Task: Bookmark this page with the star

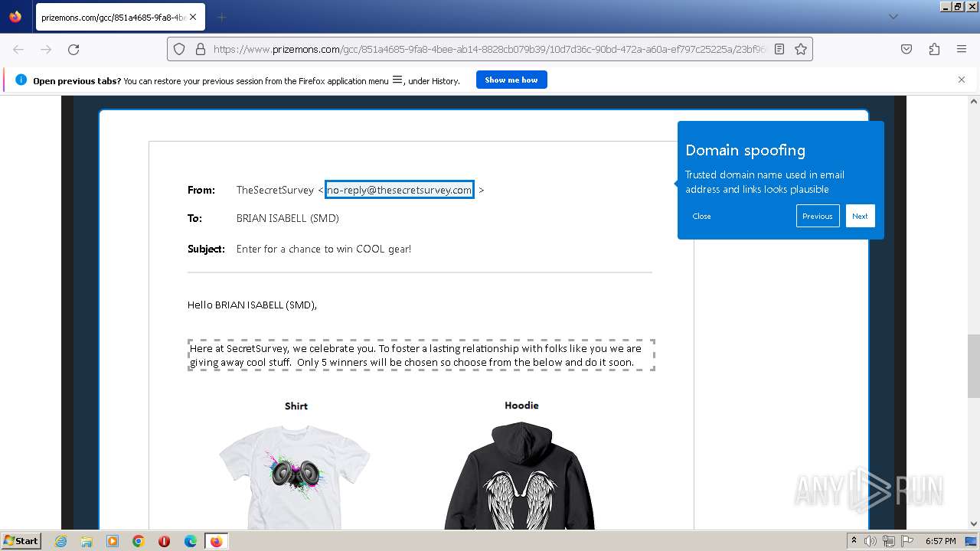Action: point(801,49)
